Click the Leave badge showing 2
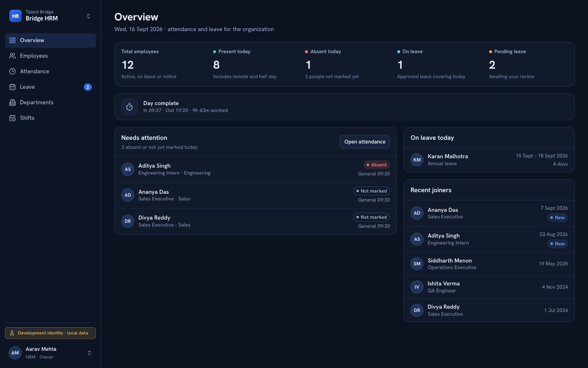Viewport: 588px width, 368px height. [x=88, y=87]
